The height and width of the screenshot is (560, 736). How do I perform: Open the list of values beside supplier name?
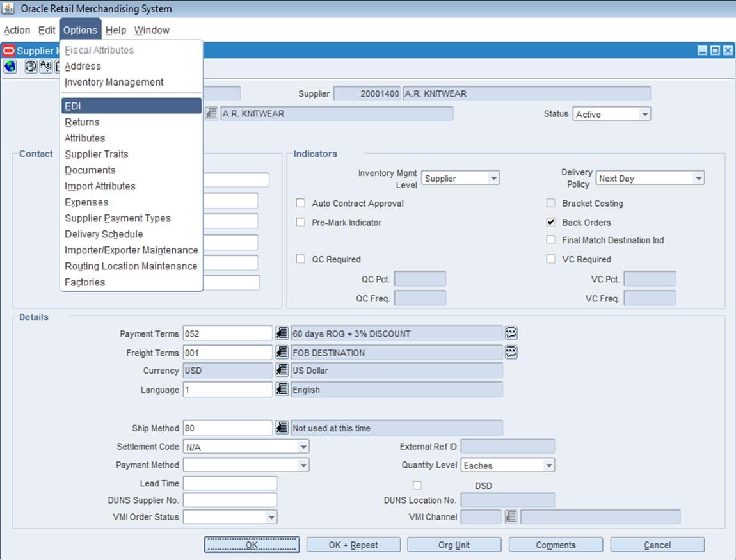(212, 113)
